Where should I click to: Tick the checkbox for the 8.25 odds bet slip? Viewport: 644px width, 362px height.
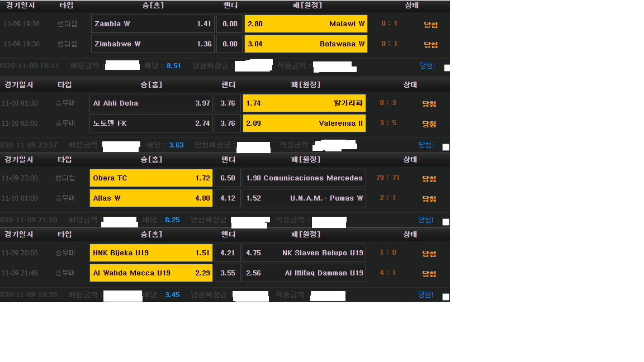click(x=446, y=222)
